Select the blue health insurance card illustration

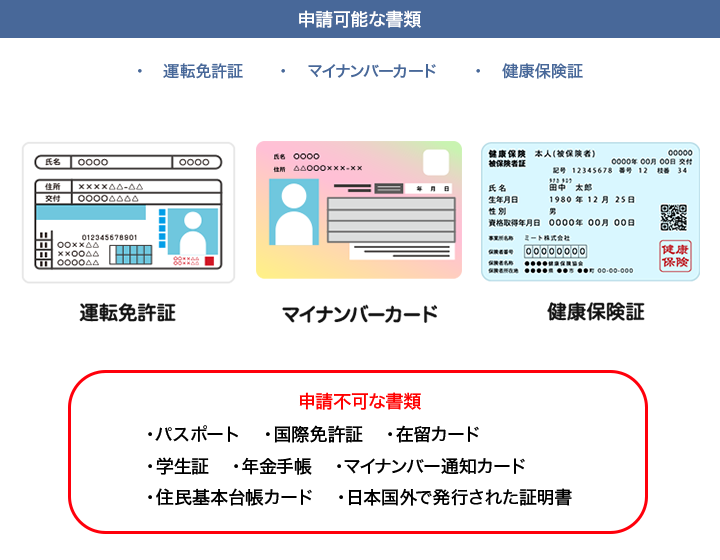(x=590, y=211)
